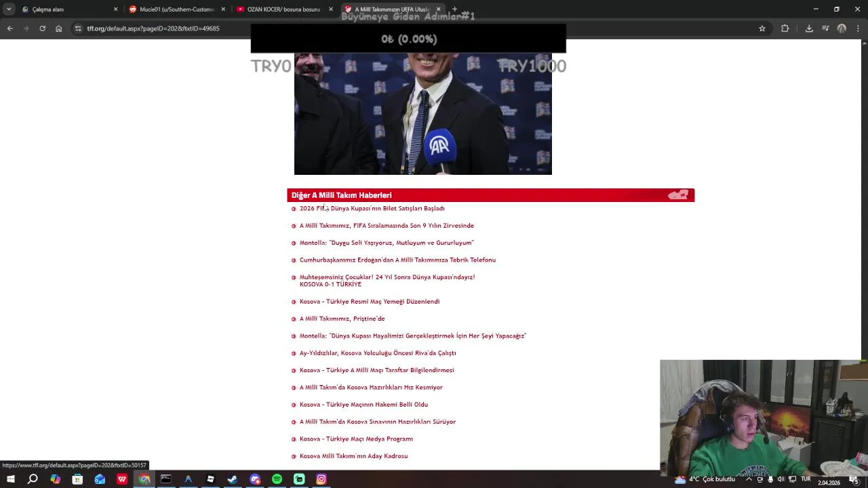The image size is (868, 488).
Task: Open the Windows Start menu
Action: click(10, 479)
